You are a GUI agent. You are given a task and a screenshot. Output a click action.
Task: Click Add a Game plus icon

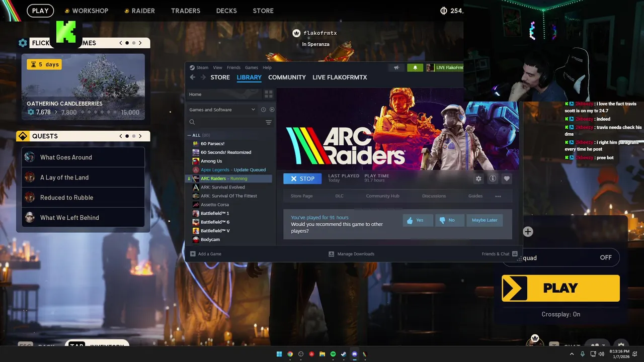tap(193, 254)
